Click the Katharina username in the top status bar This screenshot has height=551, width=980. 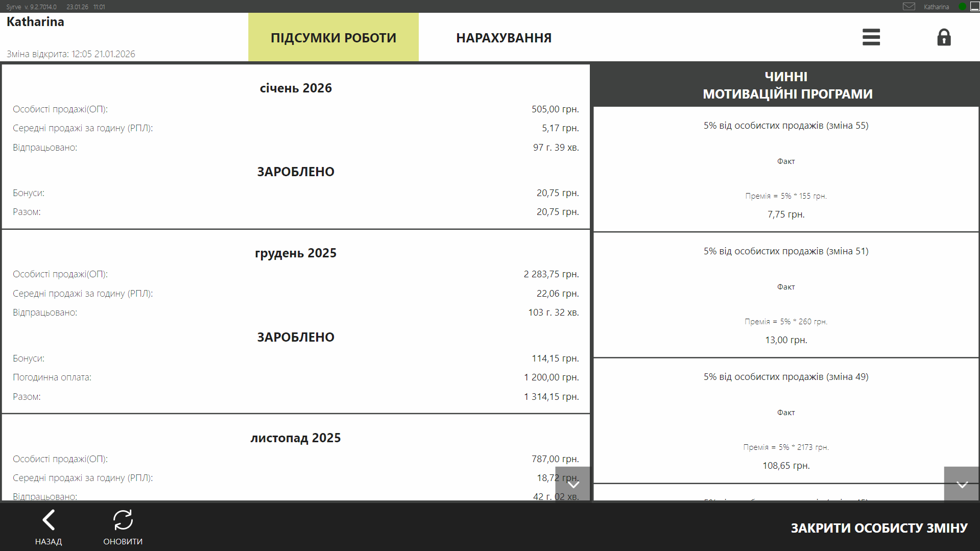click(x=936, y=7)
